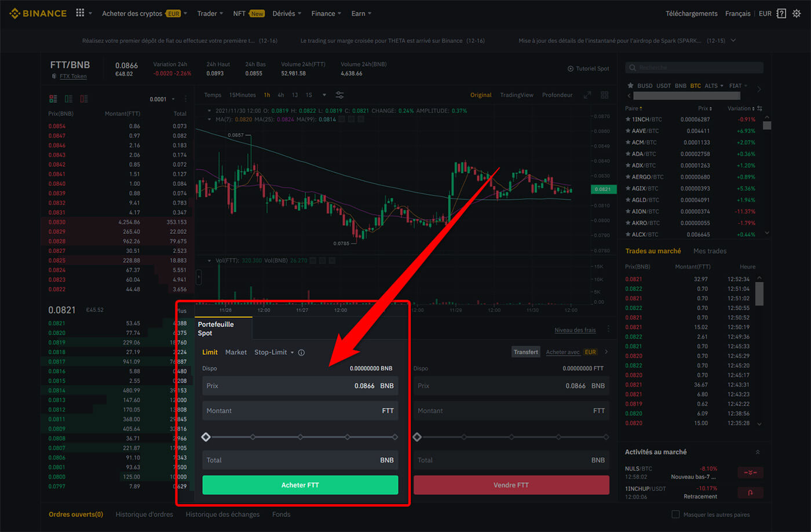Switch to Mes trades tab
The image size is (811, 532).
point(710,251)
